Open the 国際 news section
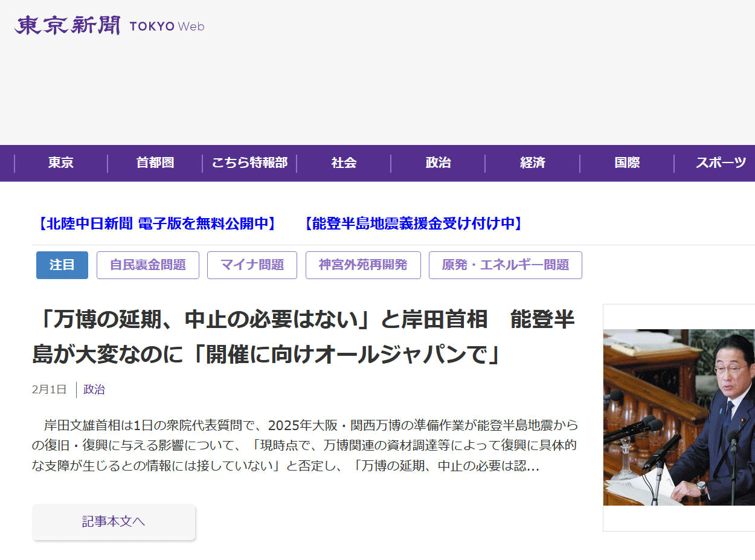The width and height of the screenshot is (755, 560). coord(627,163)
